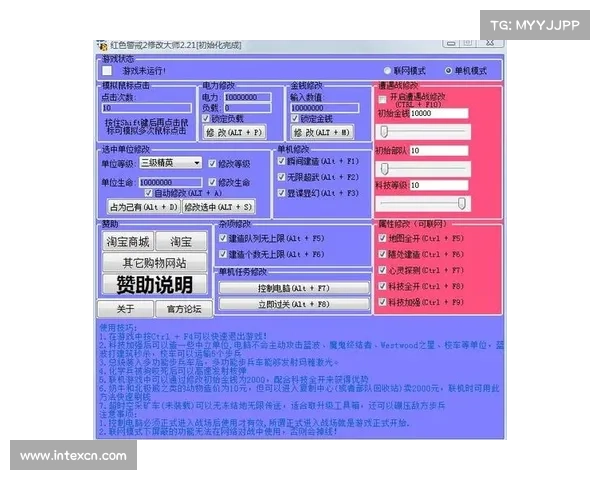The width and height of the screenshot is (600, 480).
Task: Toggle 修改等级 checkbox
Action: (212, 164)
